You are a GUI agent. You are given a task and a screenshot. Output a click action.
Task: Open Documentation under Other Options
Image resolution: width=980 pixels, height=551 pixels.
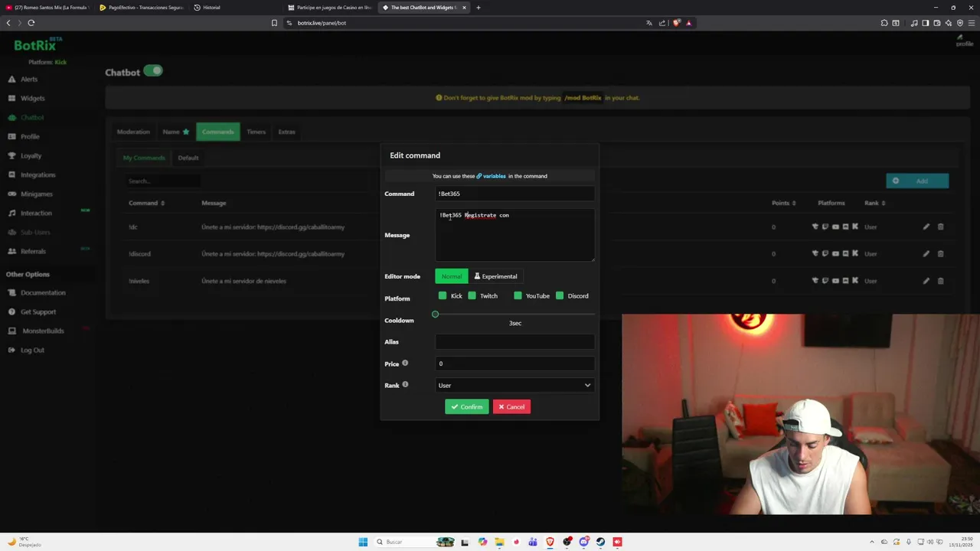point(37,292)
